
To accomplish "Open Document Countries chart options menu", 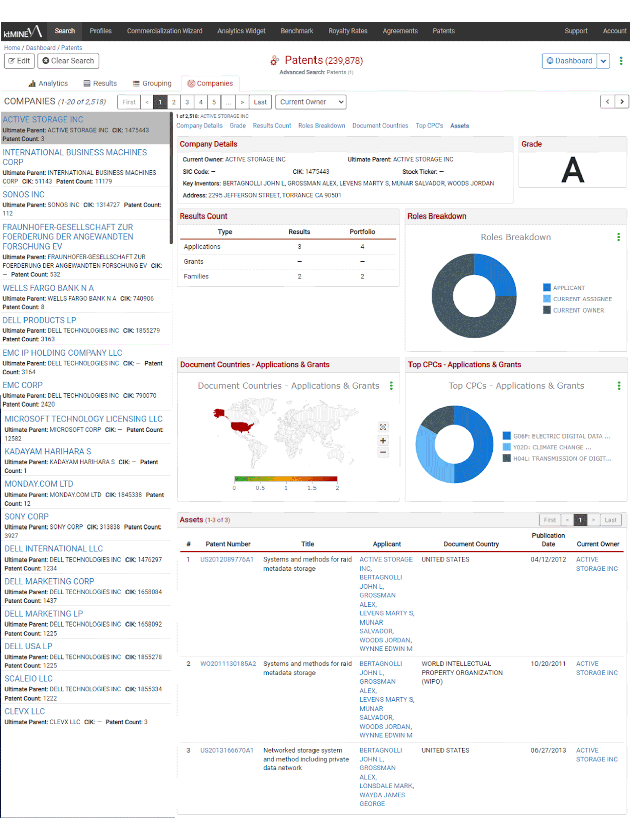I will (x=391, y=386).
